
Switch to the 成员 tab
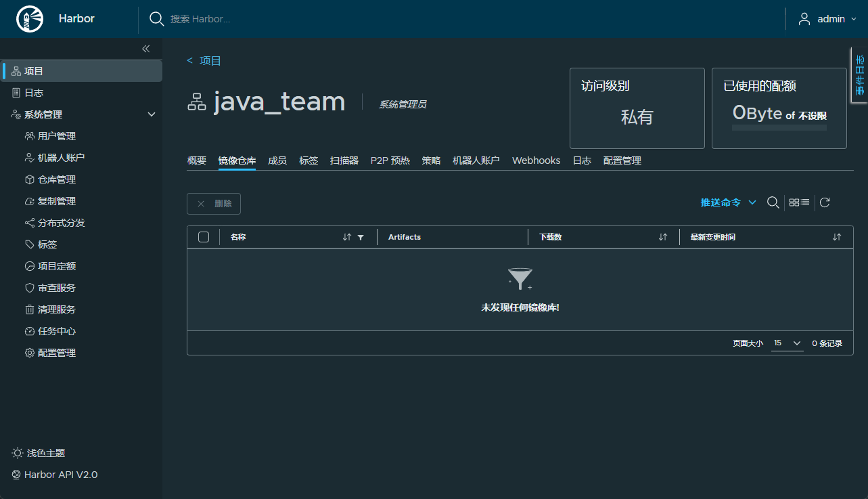coord(277,160)
